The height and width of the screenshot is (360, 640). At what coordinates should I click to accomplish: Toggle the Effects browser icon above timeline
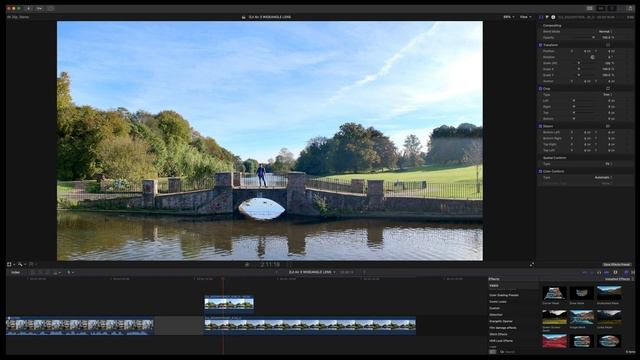pyautogui.click(x=626, y=272)
